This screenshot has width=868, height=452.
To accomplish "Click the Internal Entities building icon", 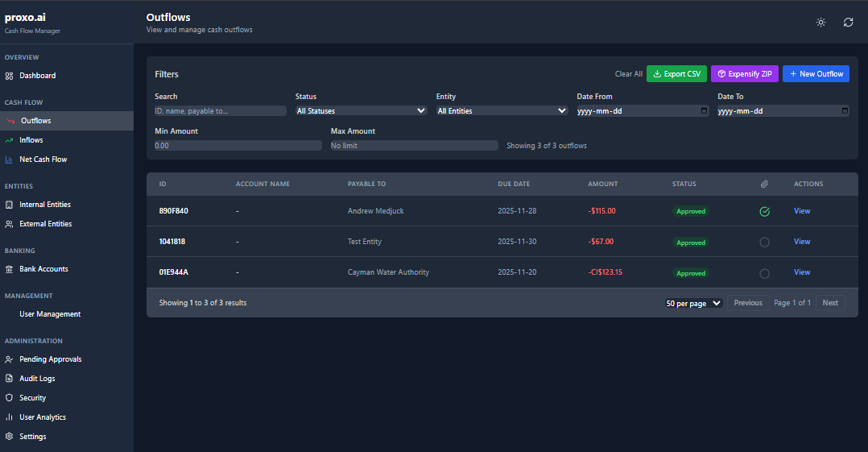I will (x=9, y=205).
